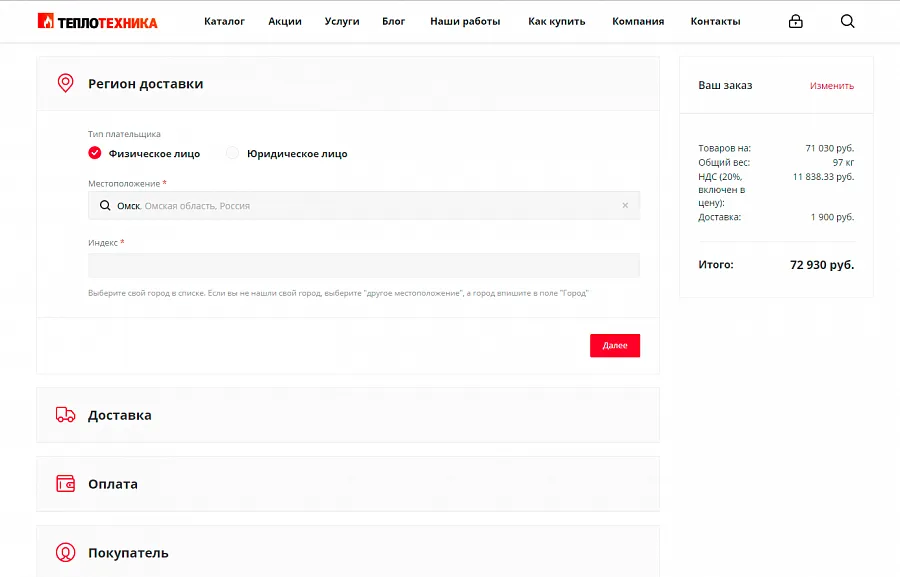
Task: Open the Как купить page
Action: 557,21
